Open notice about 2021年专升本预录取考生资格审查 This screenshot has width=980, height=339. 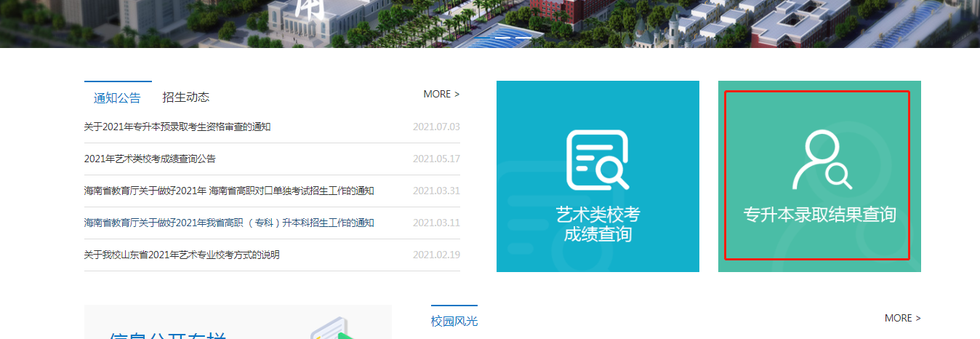pos(177,127)
